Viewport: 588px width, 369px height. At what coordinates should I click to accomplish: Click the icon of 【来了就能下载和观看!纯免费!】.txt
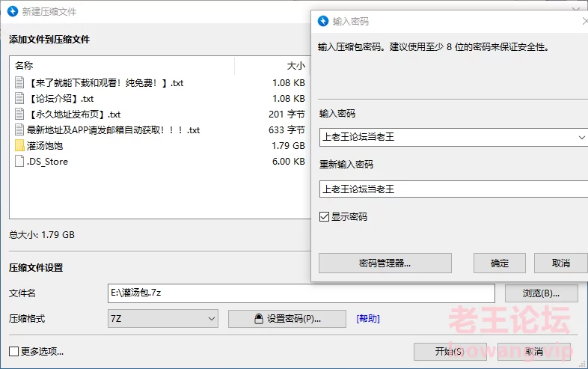[x=19, y=82]
